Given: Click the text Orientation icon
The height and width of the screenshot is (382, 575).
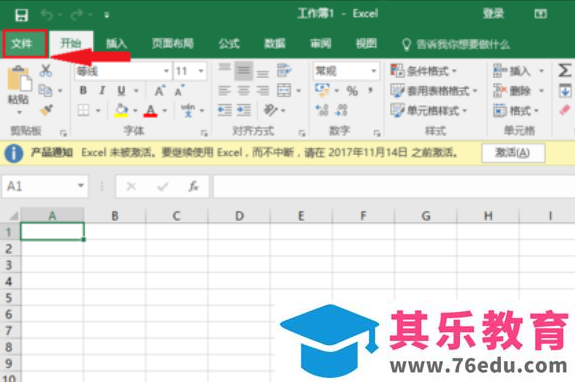Looking at the screenshot, I should (271, 110).
